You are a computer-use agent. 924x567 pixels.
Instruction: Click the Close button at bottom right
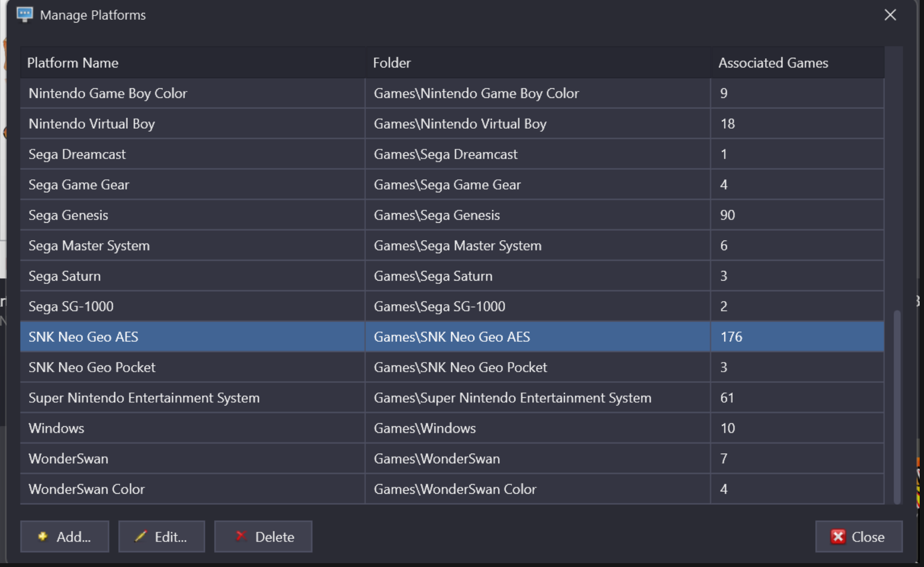point(858,536)
